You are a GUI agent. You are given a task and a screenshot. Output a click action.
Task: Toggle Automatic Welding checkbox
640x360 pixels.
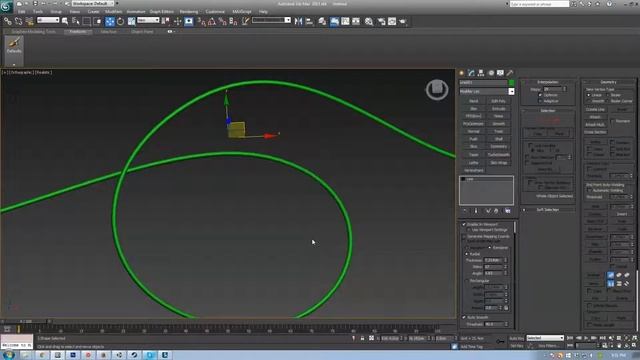[x=589, y=190]
